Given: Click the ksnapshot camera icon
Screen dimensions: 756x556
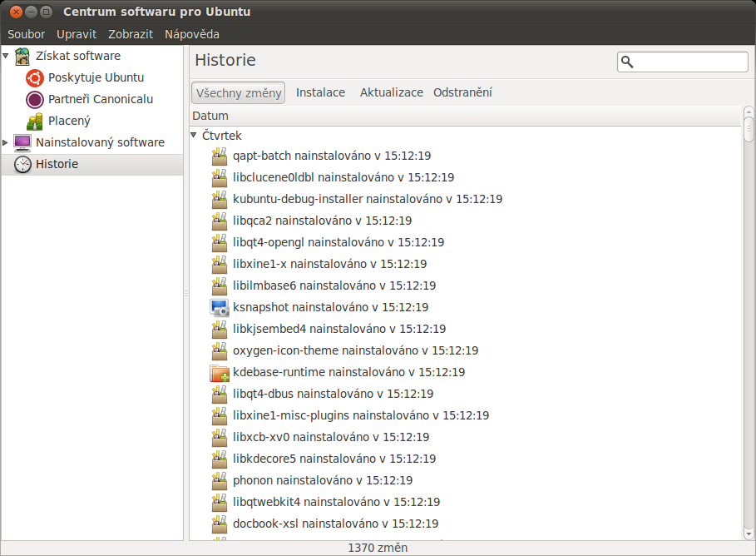Looking at the screenshot, I should [219, 307].
